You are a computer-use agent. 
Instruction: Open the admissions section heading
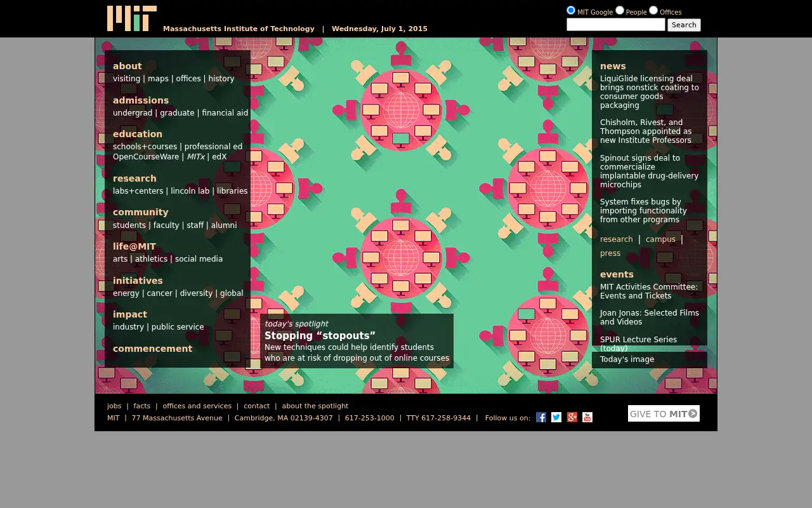(x=141, y=100)
